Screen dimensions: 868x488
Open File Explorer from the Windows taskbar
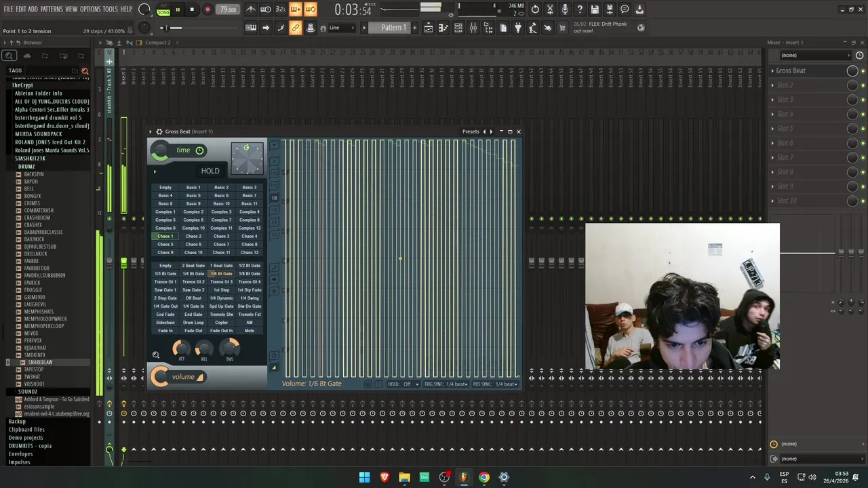coord(404,477)
